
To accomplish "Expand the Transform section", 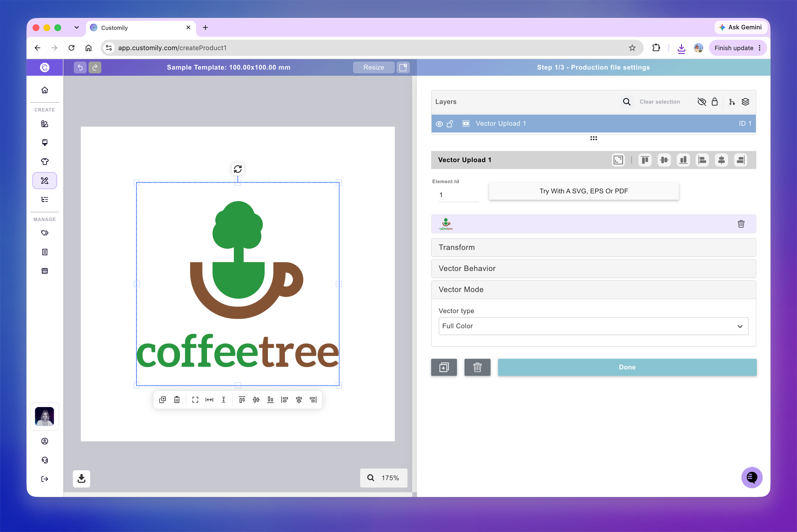I will point(593,247).
